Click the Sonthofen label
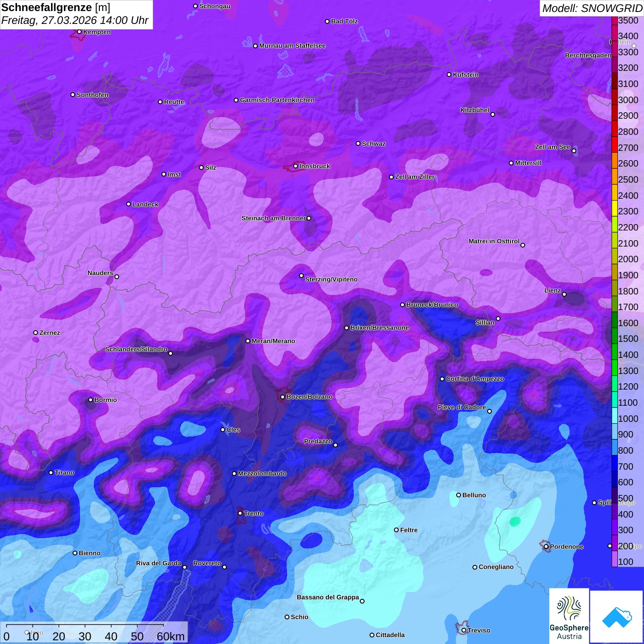This screenshot has height=644, width=644. click(x=92, y=95)
